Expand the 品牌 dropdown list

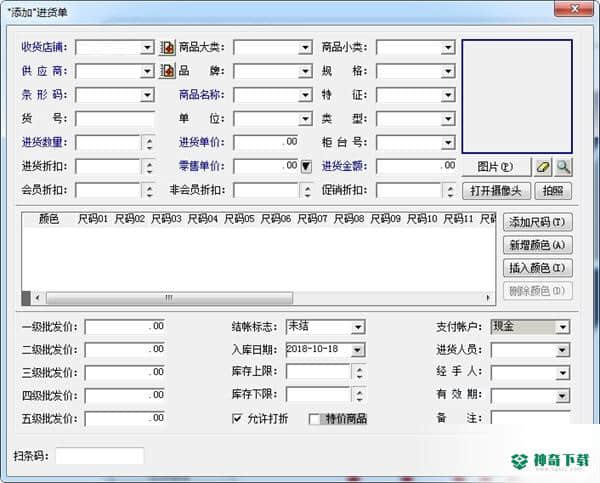tap(305, 72)
